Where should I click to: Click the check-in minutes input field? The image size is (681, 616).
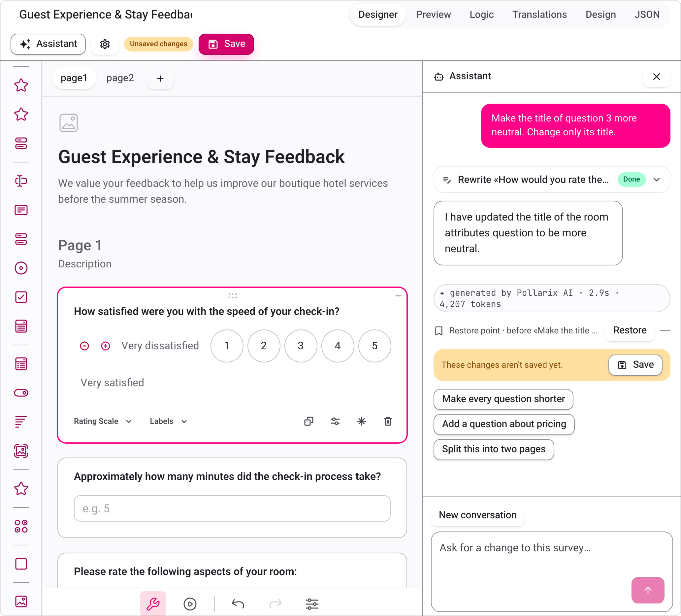coord(232,508)
